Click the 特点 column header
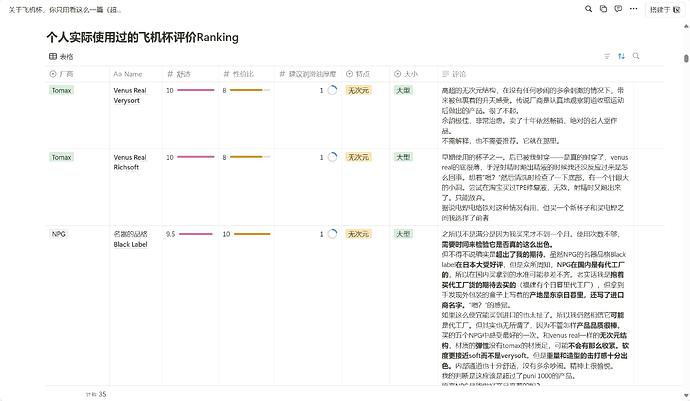 tap(365, 74)
